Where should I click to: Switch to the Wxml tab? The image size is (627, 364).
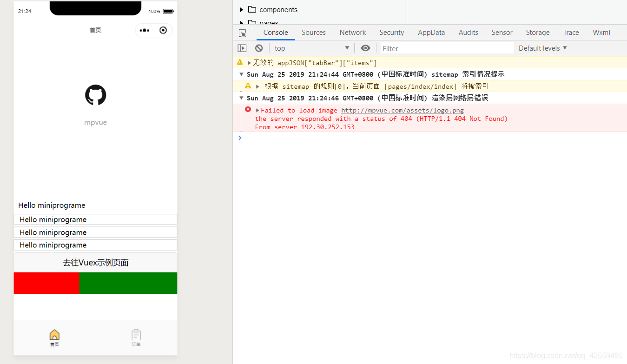click(601, 33)
